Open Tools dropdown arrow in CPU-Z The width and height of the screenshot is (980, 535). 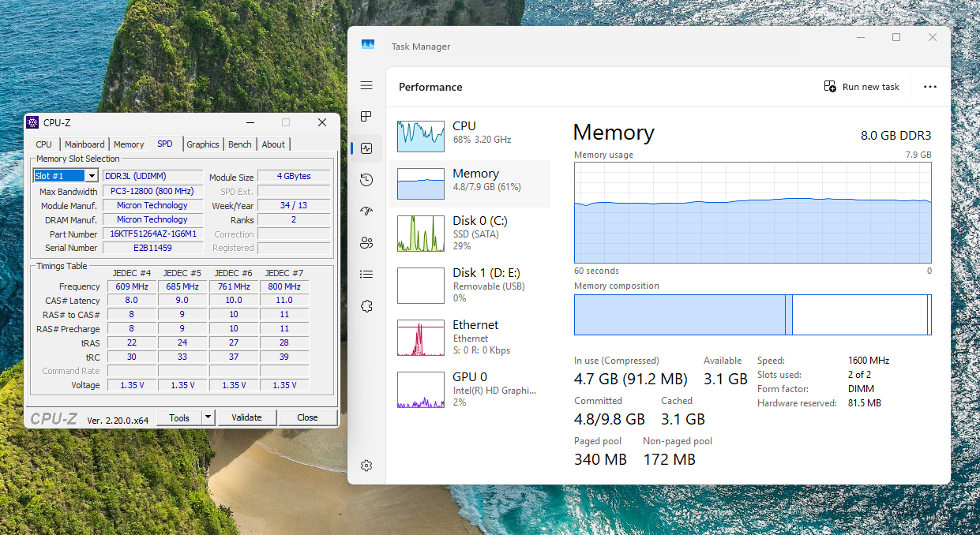coord(208,417)
